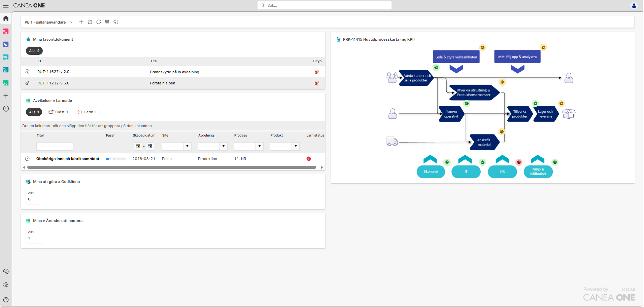Click the plus icon in the sidebar
Image resolution: width=644 pixels, height=307 pixels.
click(6, 96)
